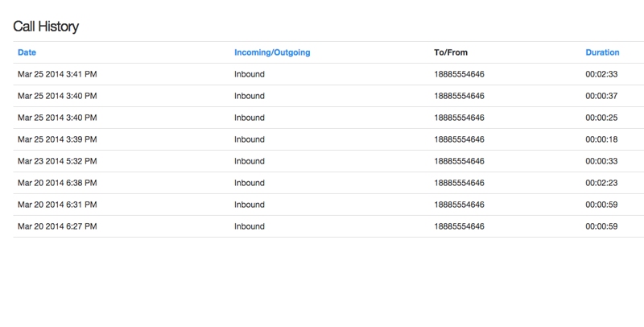
Task: Click Inbound in the Mar 20 6:31 PM row
Action: coord(250,205)
